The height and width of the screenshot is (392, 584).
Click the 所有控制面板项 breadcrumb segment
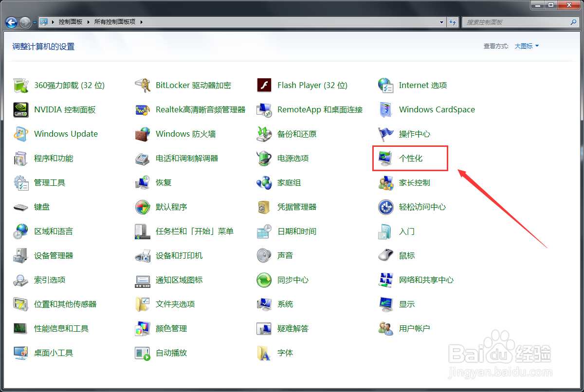pos(115,22)
